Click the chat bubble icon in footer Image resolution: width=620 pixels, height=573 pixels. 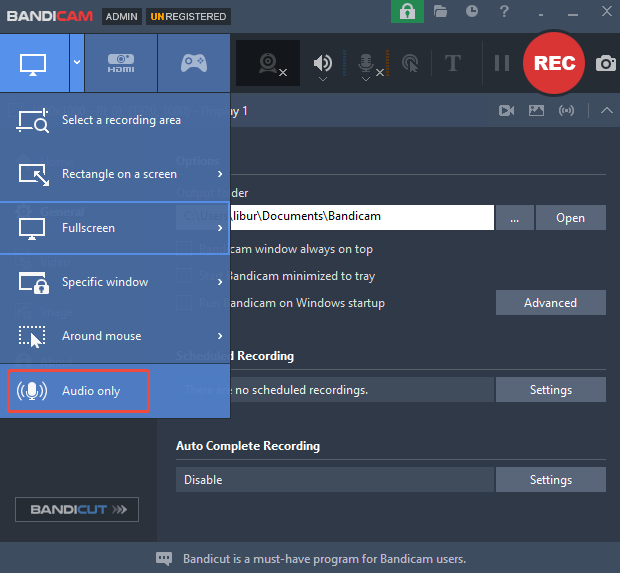[x=164, y=558]
